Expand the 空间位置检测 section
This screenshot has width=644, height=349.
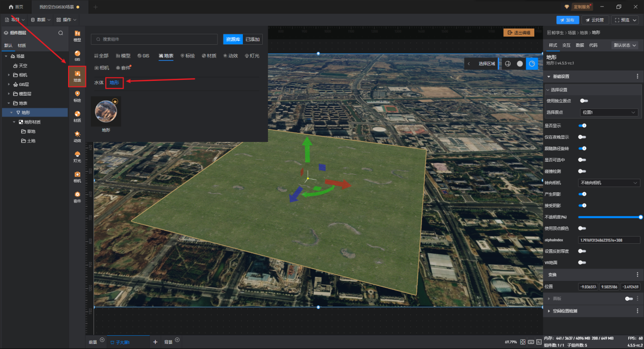(548, 310)
